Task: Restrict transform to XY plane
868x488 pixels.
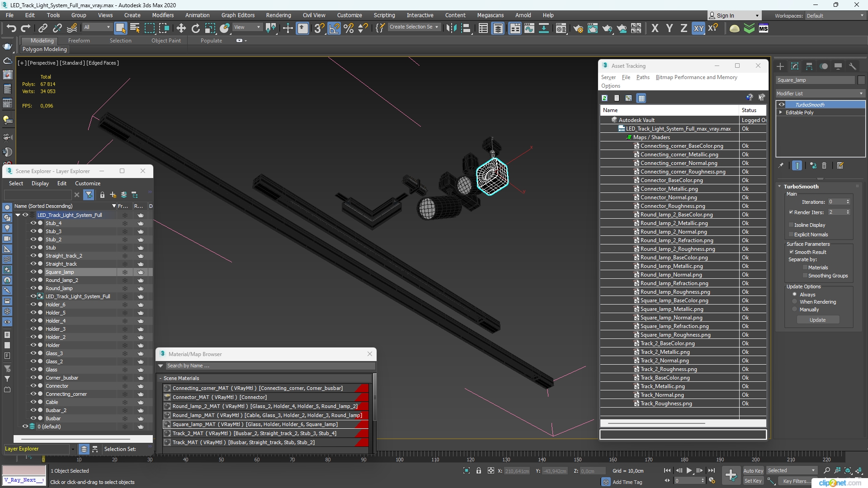Action: point(698,28)
